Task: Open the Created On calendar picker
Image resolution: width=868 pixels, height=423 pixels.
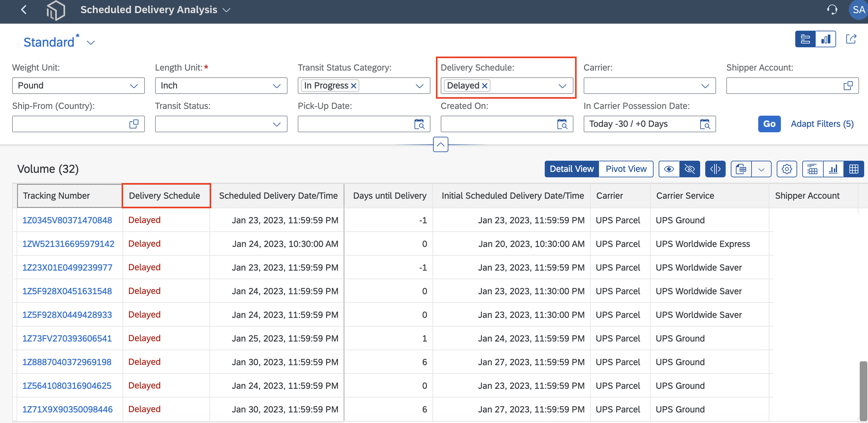Action: point(562,124)
